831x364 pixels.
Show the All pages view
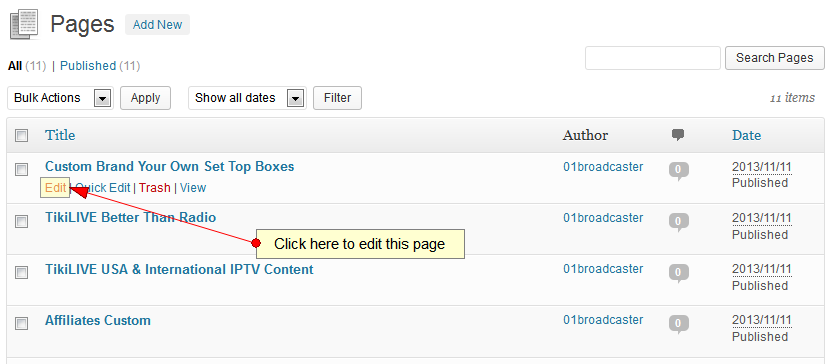point(15,66)
